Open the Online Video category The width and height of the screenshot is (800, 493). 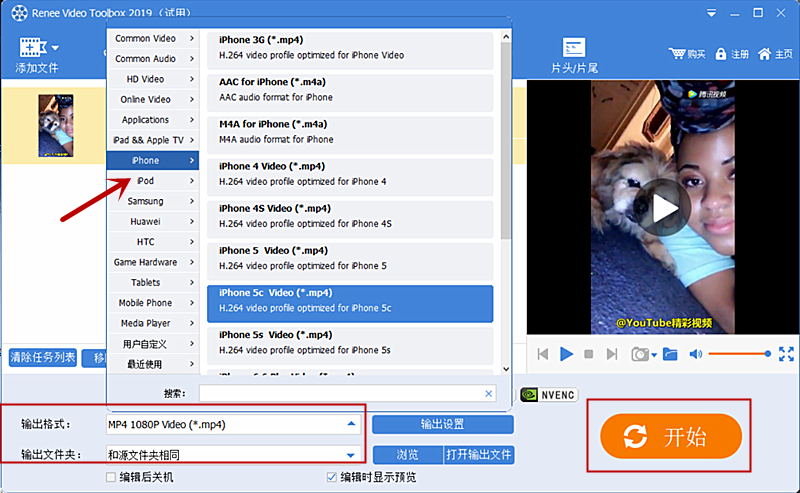tap(153, 100)
